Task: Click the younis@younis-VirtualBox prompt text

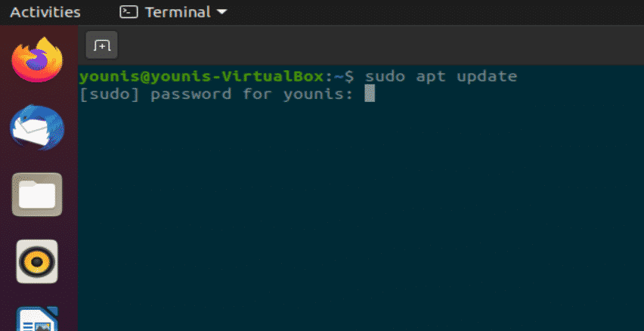Action: [x=205, y=76]
